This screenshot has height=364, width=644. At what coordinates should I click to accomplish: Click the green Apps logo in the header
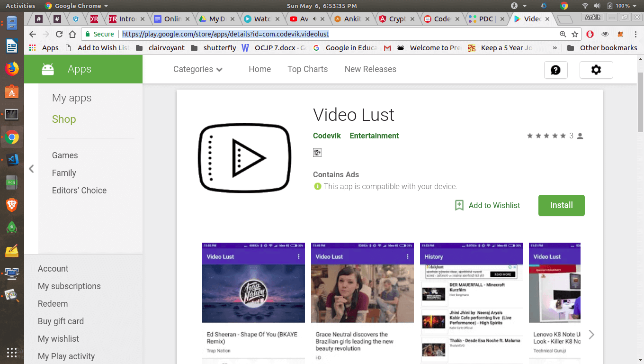pos(47,69)
